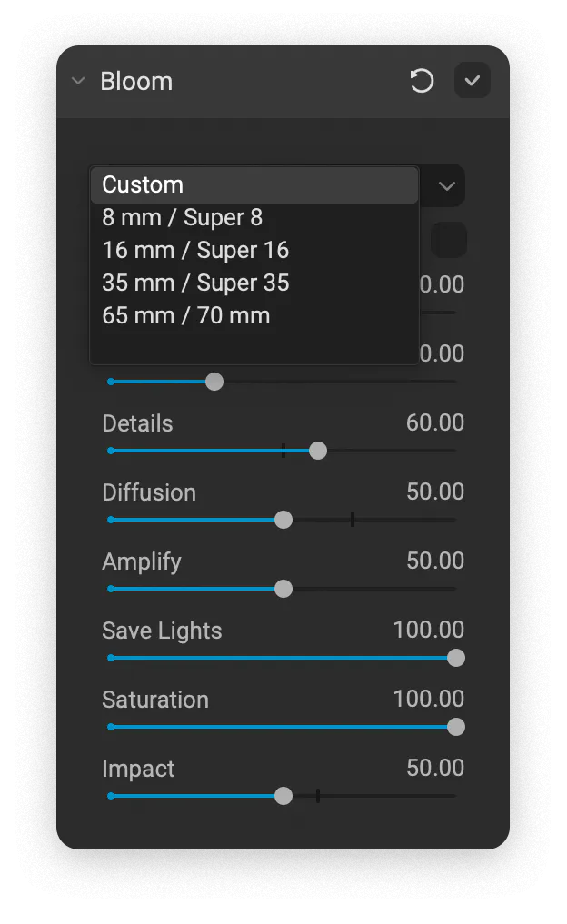Toggle the Bloom enable checkbox

(x=472, y=81)
